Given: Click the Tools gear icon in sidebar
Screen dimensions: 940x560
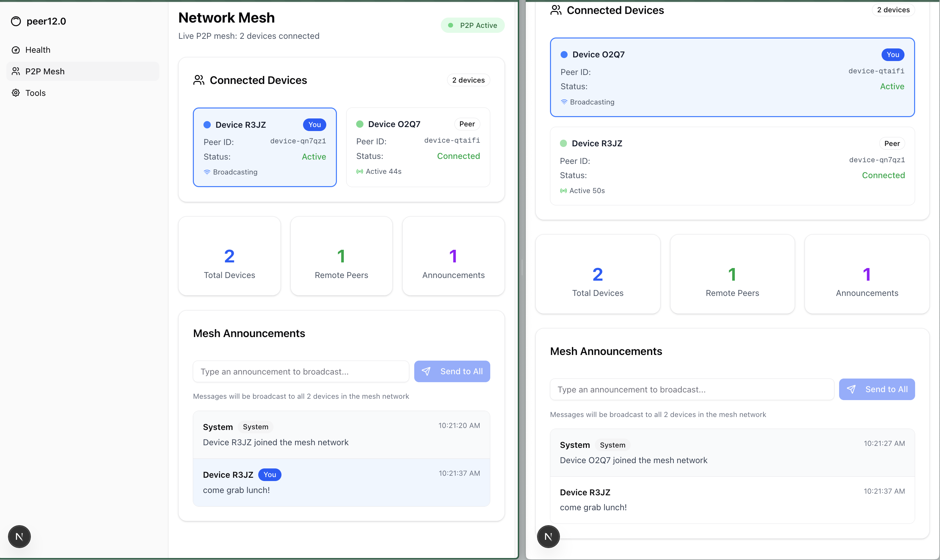Looking at the screenshot, I should tap(16, 93).
